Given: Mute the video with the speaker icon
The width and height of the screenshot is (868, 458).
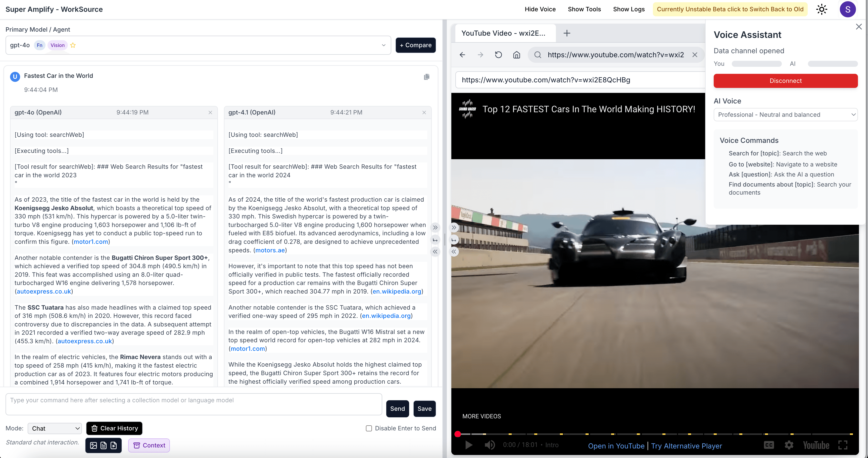Looking at the screenshot, I should click(490, 445).
